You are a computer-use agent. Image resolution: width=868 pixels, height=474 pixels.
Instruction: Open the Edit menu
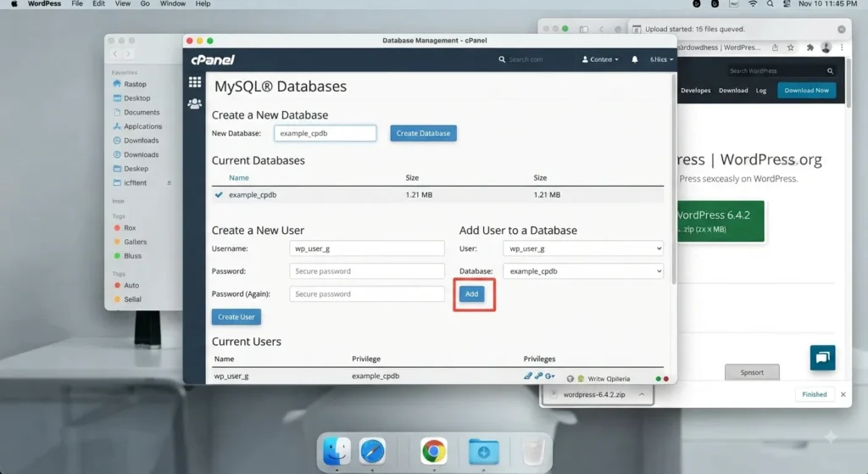[98, 4]
